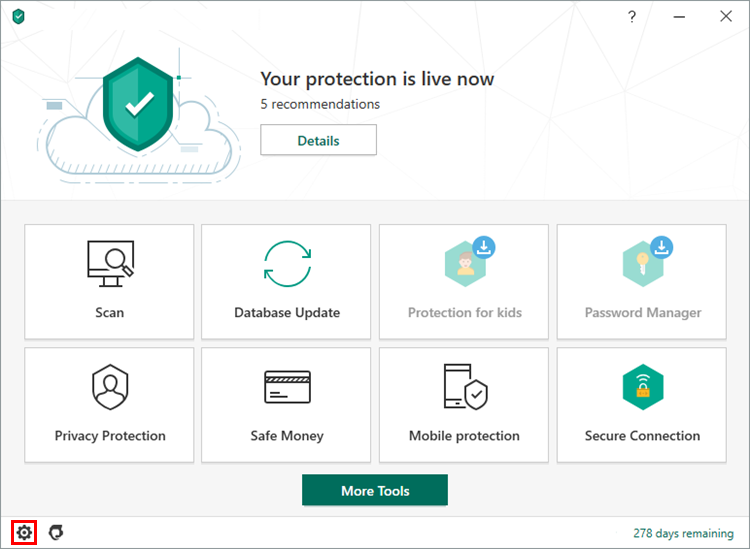Start Database Update tile
Image resolution: width=750 pixels, height=549 pixels.
point(286,282)
